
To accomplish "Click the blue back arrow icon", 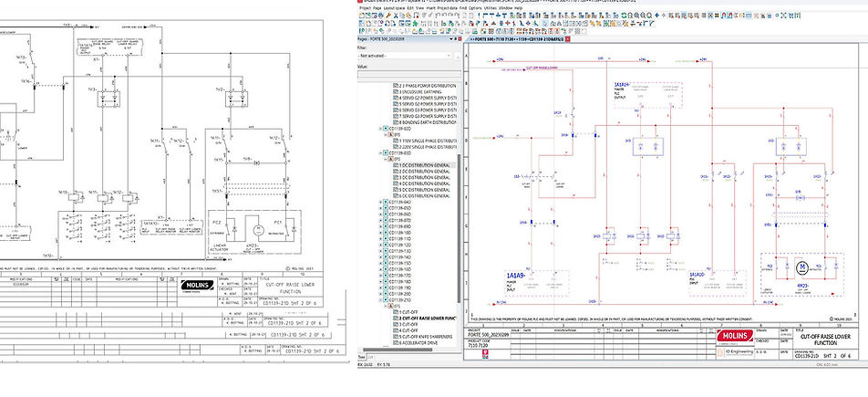I will click(657, 16).
